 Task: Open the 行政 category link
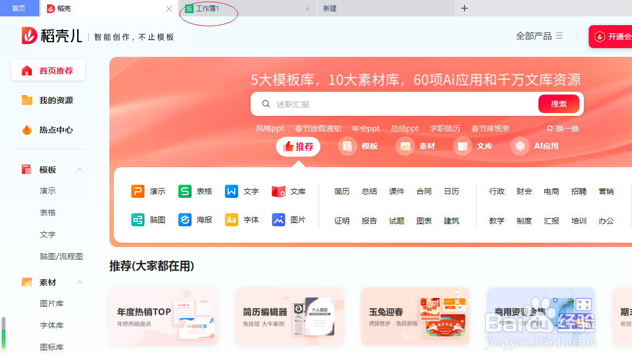pyautogui.click(x=497, y=191)
